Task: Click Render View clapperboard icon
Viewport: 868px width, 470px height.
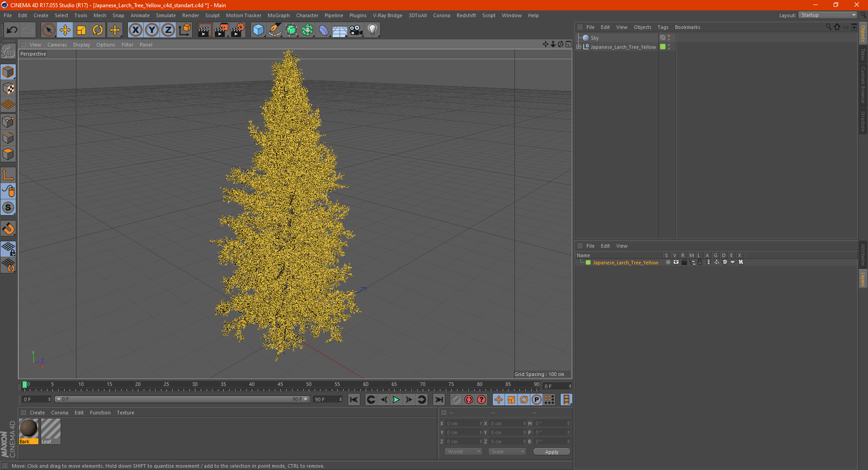Action: 204,30
